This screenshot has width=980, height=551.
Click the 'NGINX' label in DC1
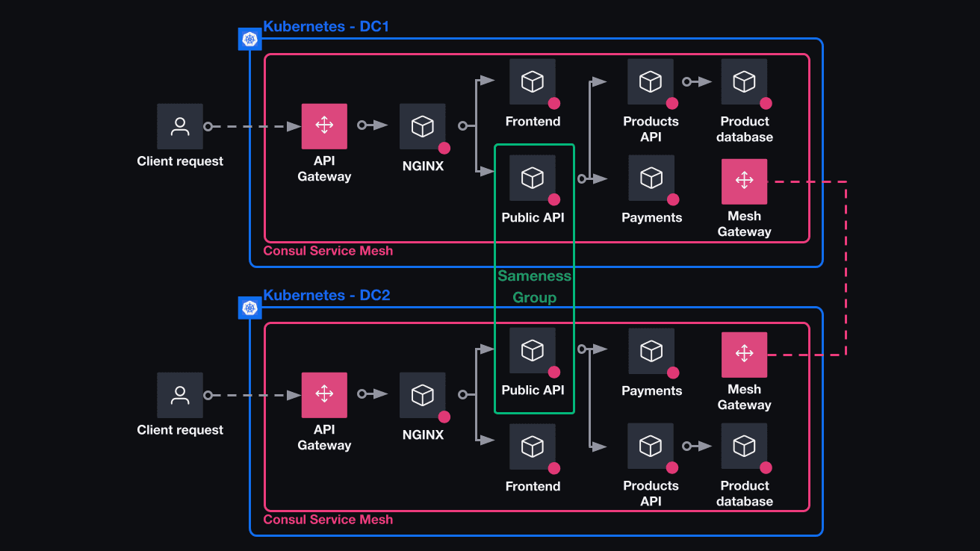pyautogui.click(x=423, y=166)
